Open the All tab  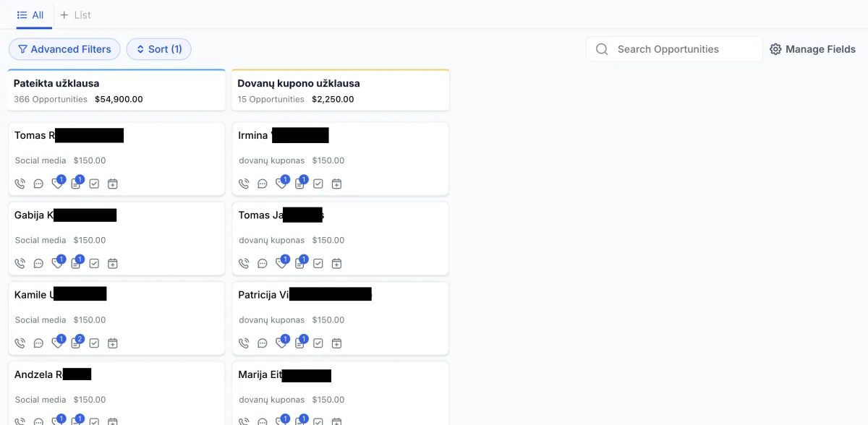tap(30, 14)
